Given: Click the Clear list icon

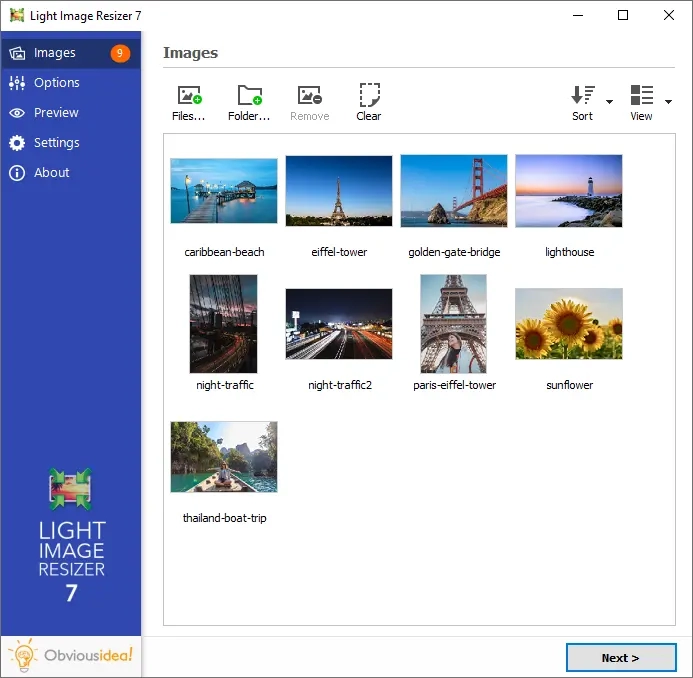Looking at the screenshot, I should (369, 96).
